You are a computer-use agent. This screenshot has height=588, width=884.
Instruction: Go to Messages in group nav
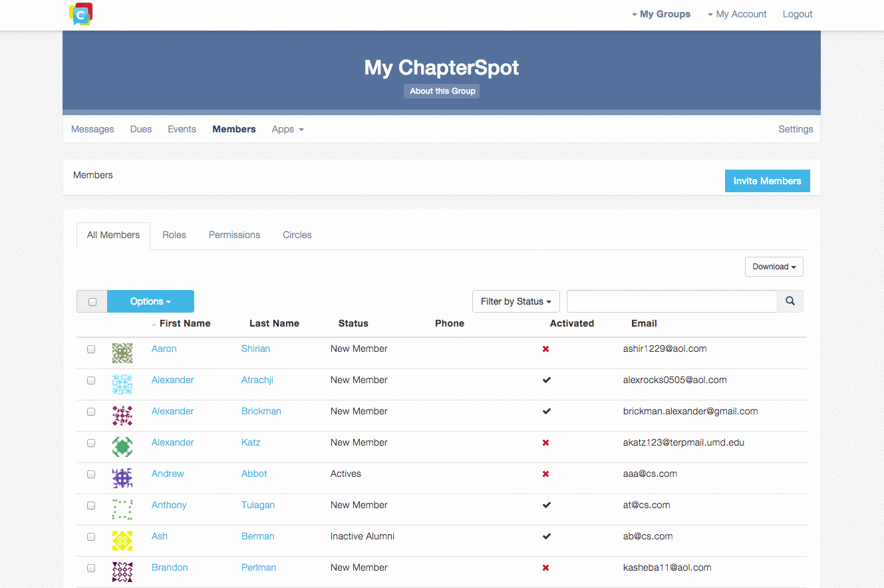click(x=92, y=129)
